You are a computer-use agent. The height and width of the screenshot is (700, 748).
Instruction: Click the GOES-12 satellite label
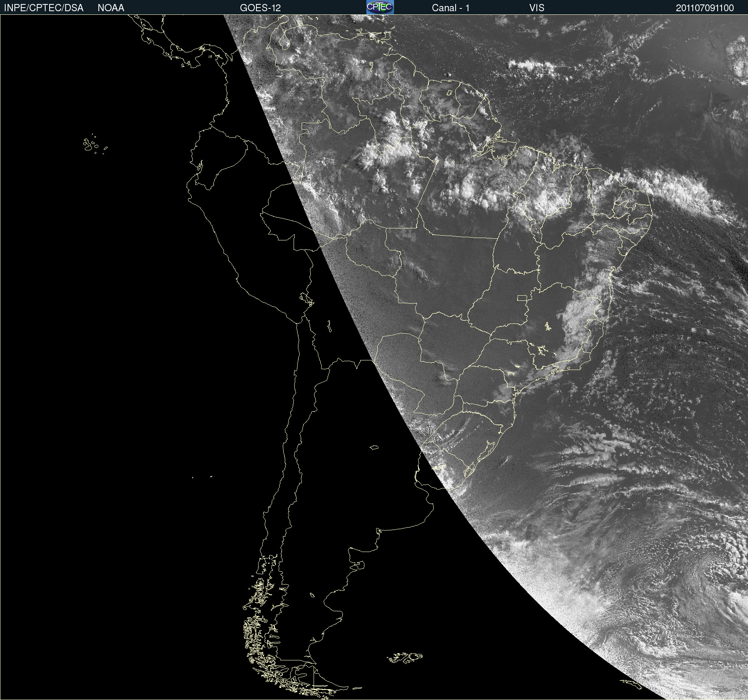(260, 8)
